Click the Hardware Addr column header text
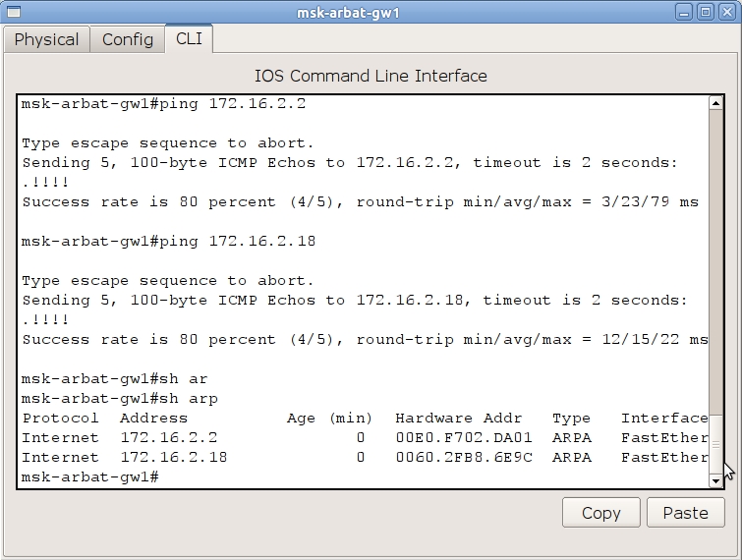The height and width of the screenshot is (560, 742). 458,419
